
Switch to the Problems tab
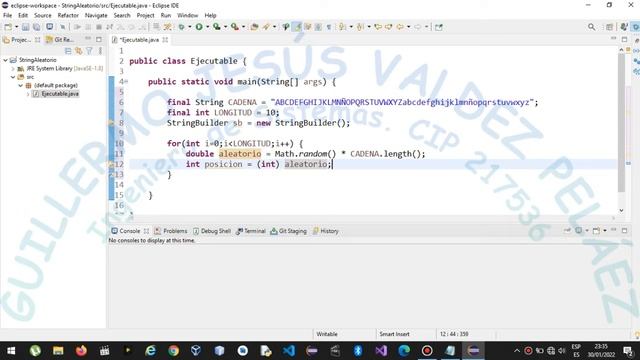[171, 231]
